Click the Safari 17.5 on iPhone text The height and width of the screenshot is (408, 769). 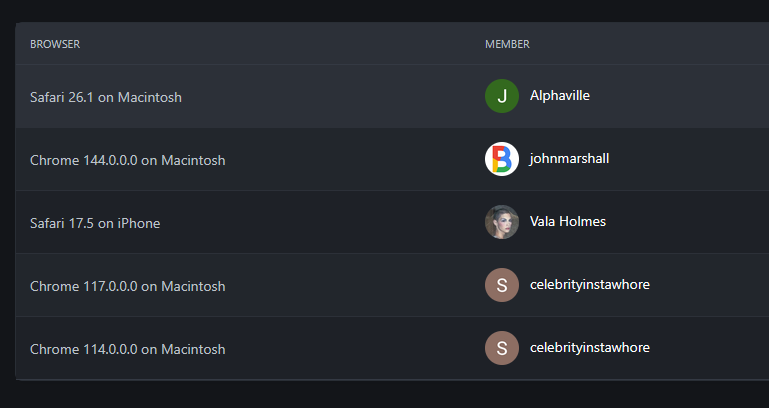point(95,223)
